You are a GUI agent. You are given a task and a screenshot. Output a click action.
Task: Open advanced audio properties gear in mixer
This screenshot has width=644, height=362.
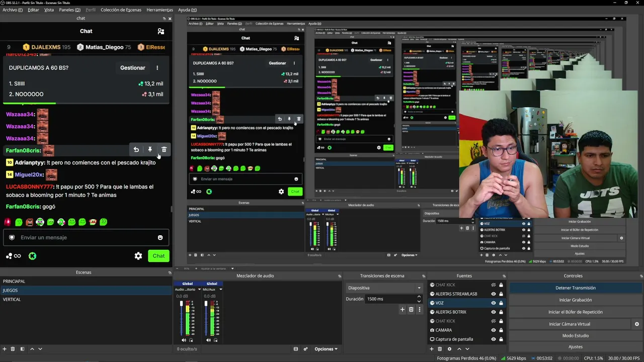pos(305,349)
